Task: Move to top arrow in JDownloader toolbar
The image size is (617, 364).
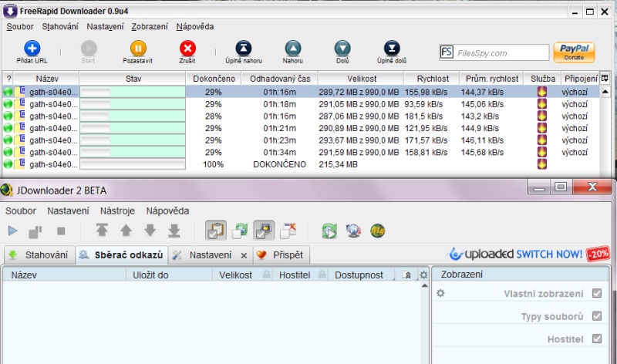Action: tap(102, 231)
